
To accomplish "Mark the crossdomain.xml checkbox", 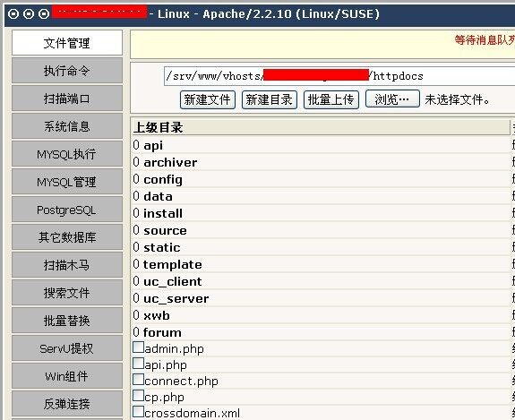I will point(138,411).
